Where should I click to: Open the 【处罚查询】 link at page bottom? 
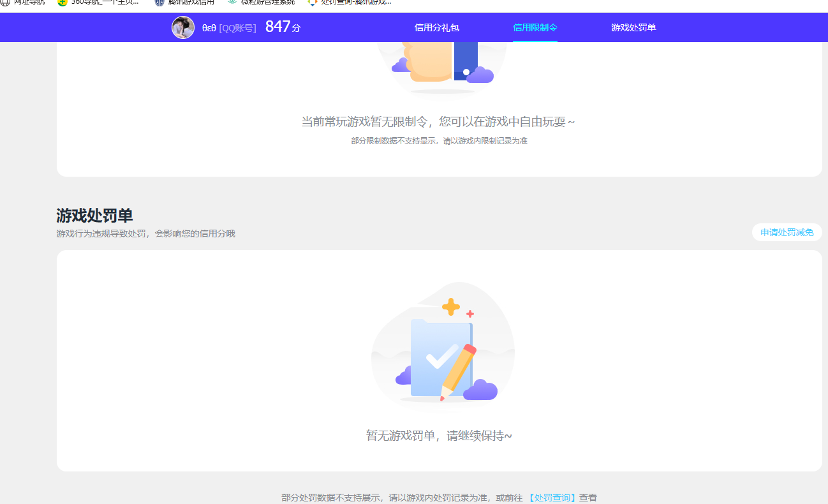click(551, 497)
